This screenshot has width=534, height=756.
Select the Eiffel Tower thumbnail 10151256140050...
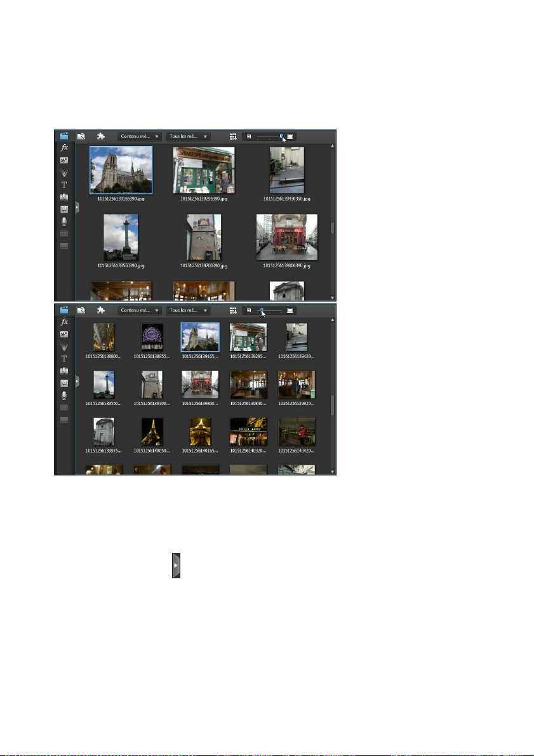point(152,432)
